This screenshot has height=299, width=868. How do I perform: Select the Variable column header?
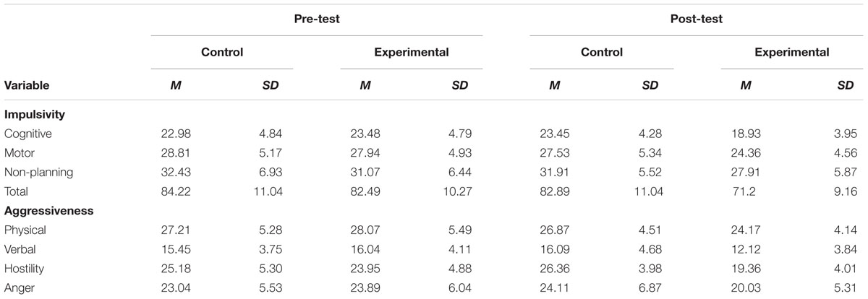[x=27, y=85]
